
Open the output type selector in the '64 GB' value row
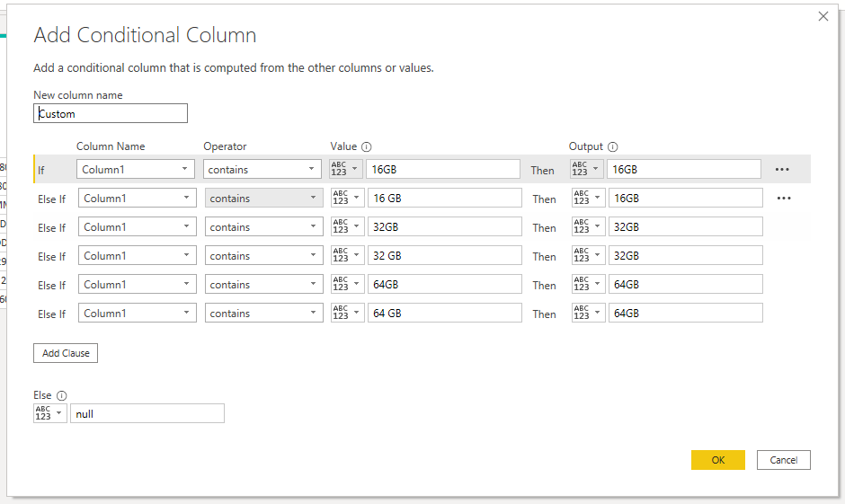click(x=589, y=313)
